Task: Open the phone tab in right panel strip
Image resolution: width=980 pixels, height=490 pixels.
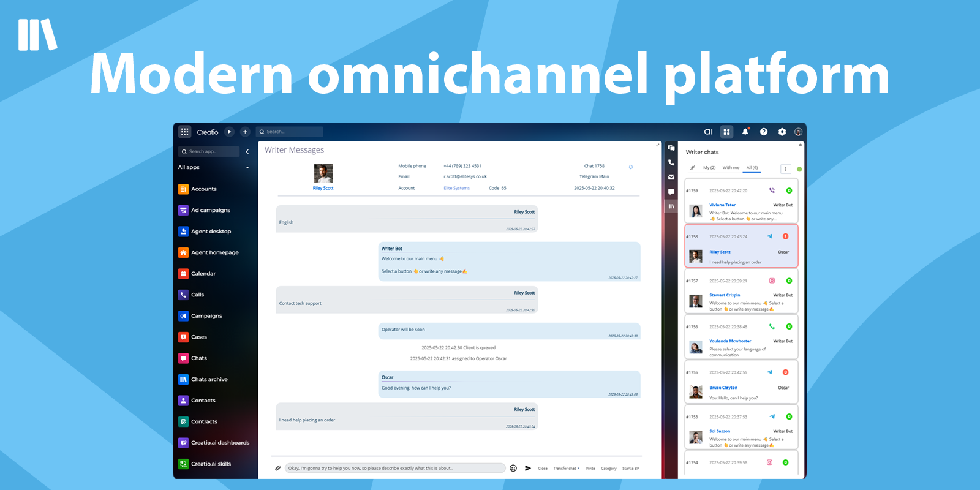Action: [671, 162]
